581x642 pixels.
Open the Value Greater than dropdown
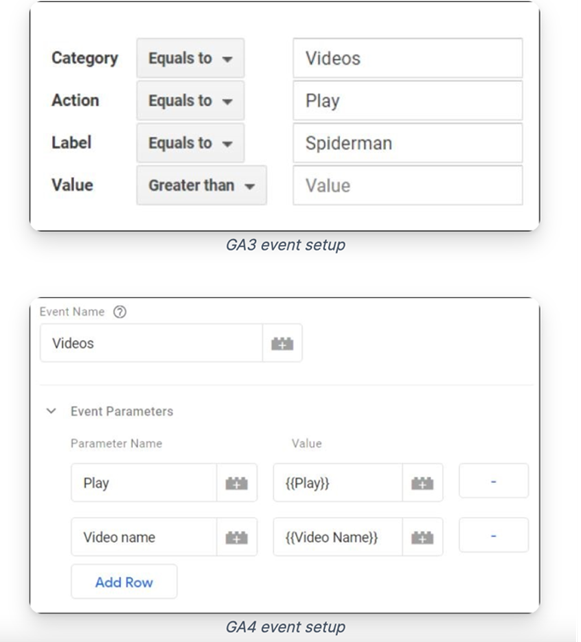[201, 185]
